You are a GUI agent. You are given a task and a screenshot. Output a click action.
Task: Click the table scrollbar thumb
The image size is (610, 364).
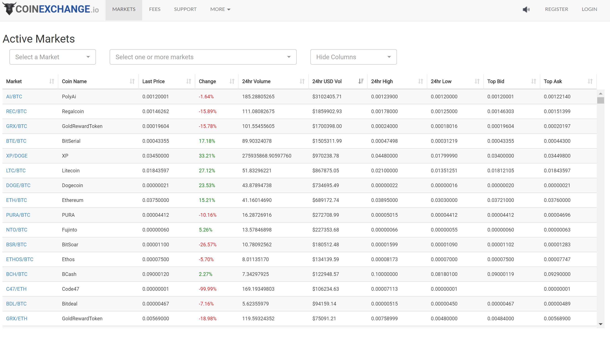point(600,100)
